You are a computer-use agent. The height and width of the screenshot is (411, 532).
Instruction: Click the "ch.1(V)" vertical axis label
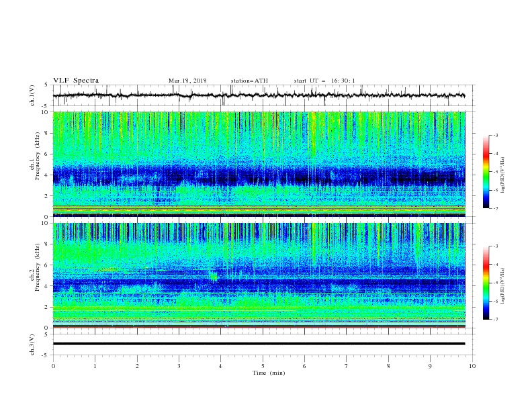(x=32, y=95)
